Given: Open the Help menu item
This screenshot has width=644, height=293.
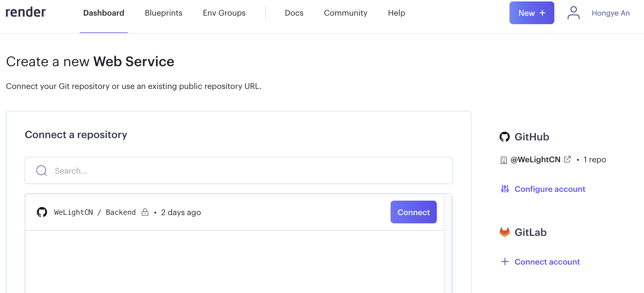Looking at the screenshot, I should click(397, 13).
